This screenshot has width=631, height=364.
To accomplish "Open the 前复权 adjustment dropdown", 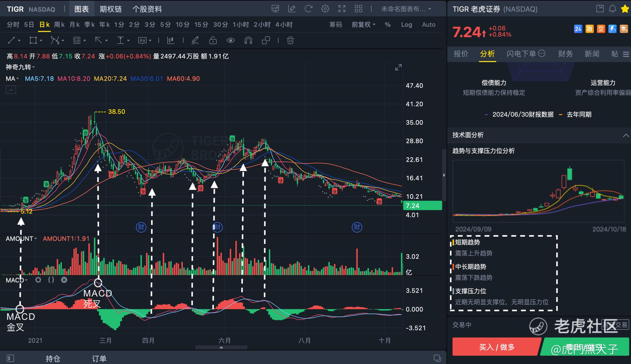I will (363, 25).
